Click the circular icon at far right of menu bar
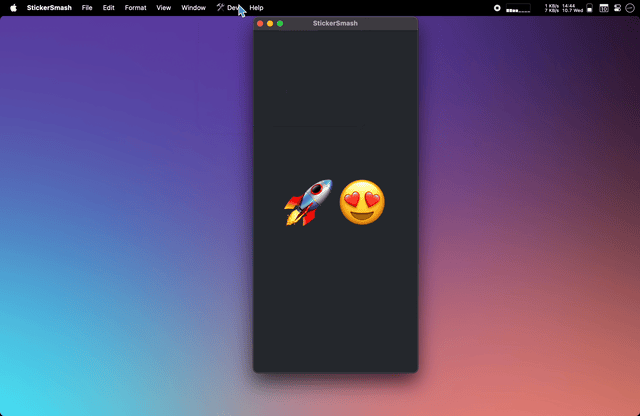The height and width of the screenshot is (416, 640). click(x=629, y=7)
